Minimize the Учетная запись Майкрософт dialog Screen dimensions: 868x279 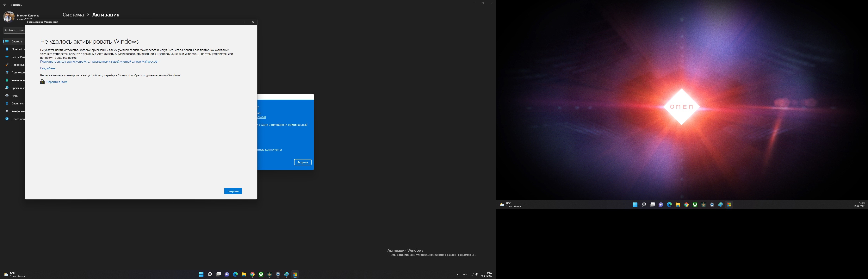tap(235, 22)
